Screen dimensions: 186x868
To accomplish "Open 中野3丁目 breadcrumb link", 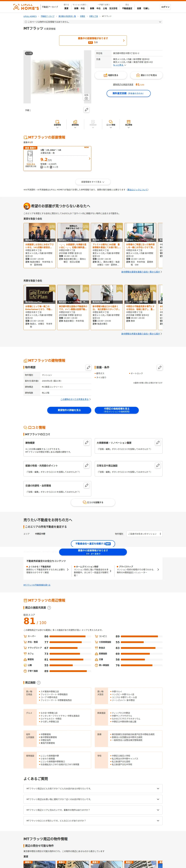I will (93, 16).
